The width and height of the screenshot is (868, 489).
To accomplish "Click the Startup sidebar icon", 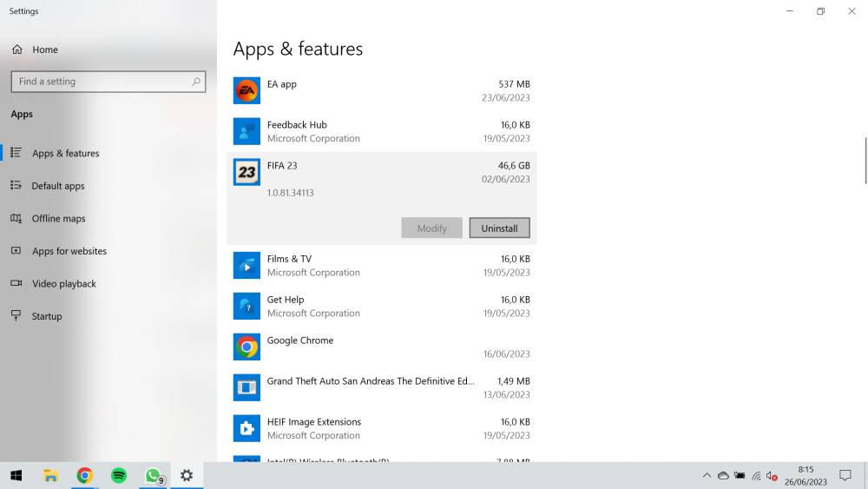I will pos(16,315).
